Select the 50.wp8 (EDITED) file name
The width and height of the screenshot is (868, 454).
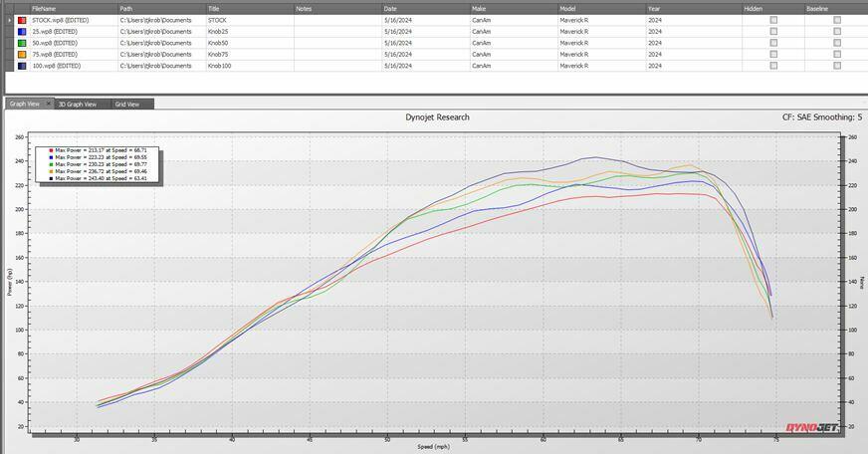[x=55, y=43]
